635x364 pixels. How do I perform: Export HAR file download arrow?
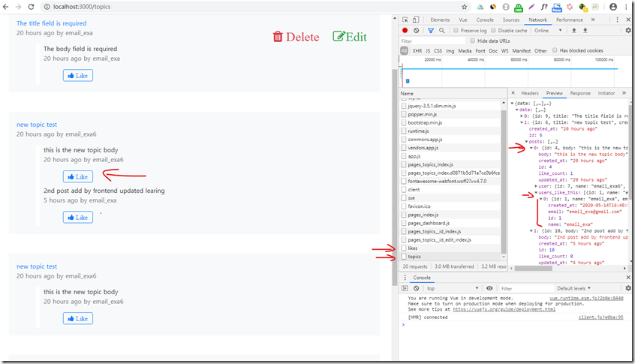tap(585, 30)
